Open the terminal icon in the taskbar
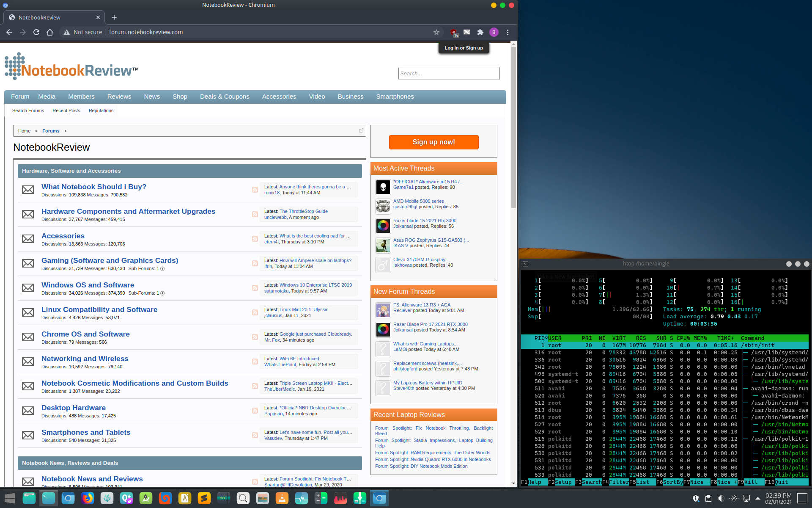 coord(49,498)
